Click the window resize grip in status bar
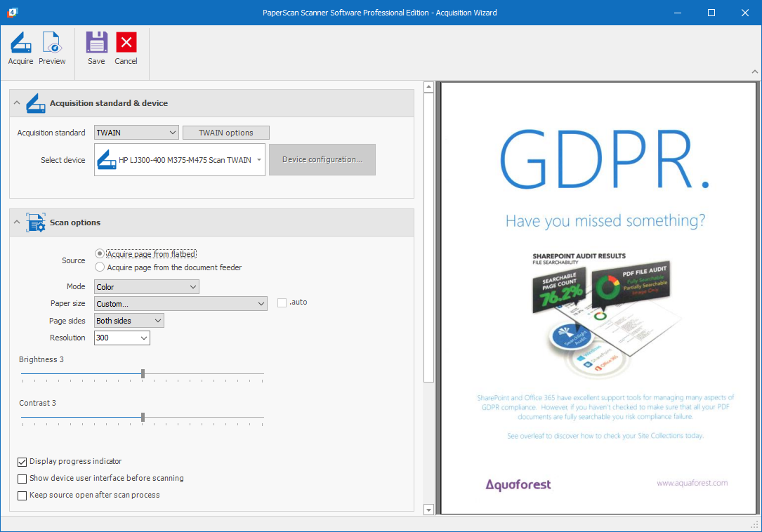Image resolution: width=762 pixels, height=532 pixels. pos(755,525)
